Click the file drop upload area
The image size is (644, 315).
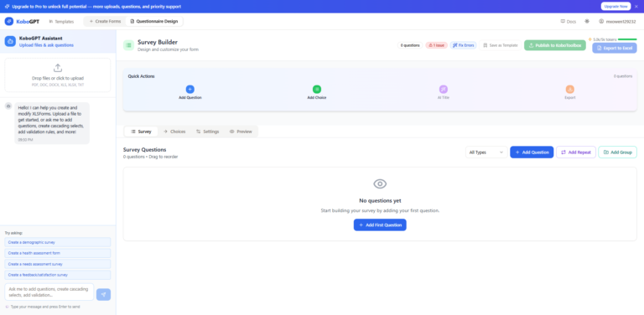(x=58, y=75)
